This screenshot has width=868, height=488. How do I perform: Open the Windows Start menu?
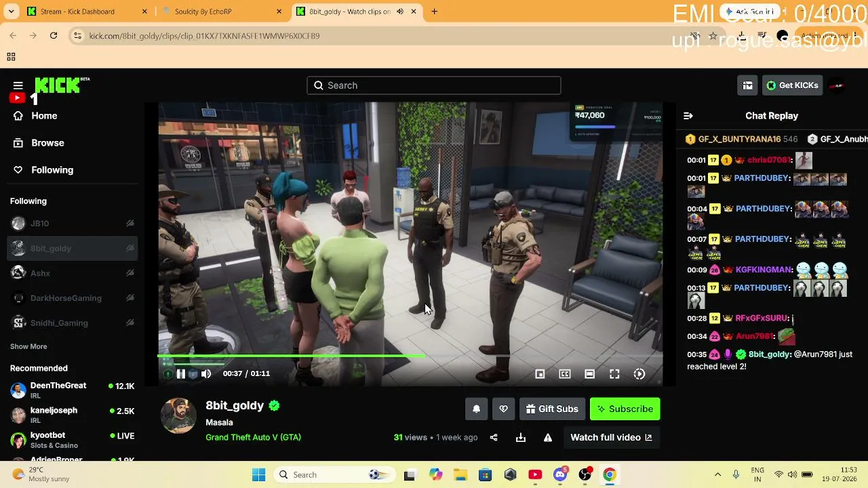point(259,475)
